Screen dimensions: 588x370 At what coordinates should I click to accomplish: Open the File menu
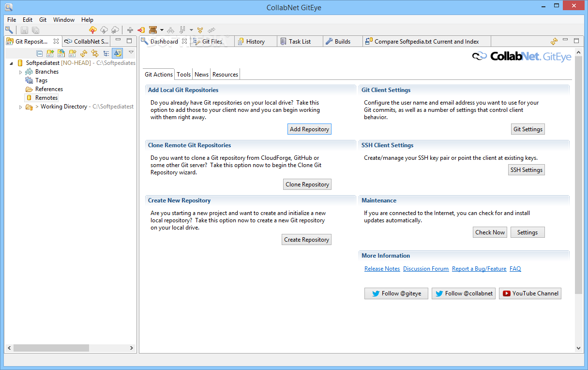click(12, 20)
